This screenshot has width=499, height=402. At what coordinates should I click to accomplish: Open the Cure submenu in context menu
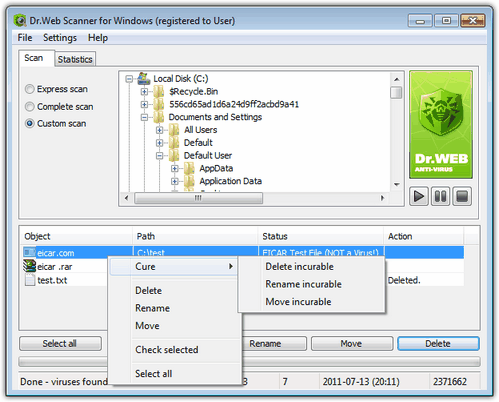tap(173, 267)
